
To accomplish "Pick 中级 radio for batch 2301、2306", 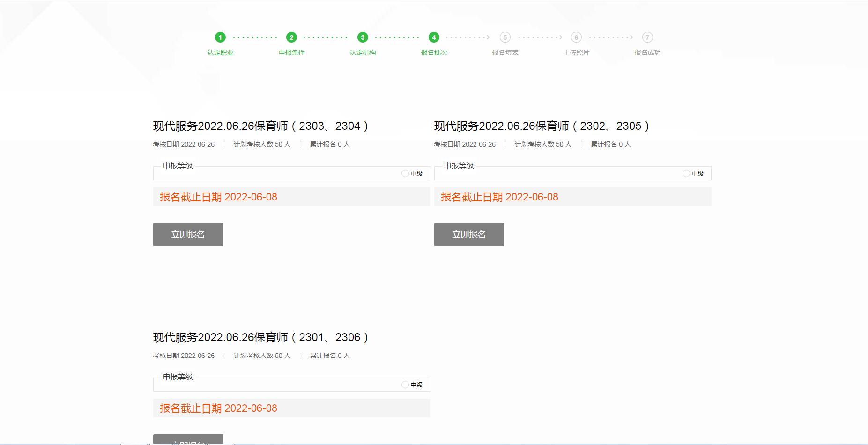I will coord(405,385).
